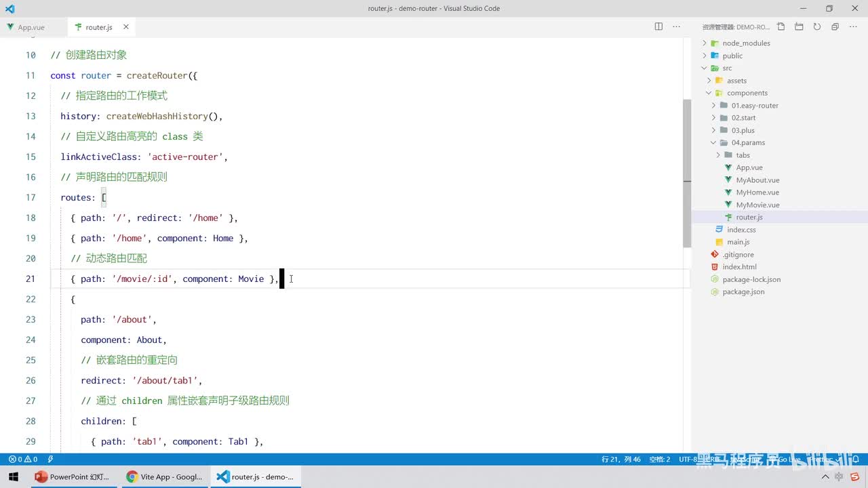Click the editor vertical scrollbar thumb
Image resolution: width=868 pixels, height=488 pixels.
tap(687, 174)
